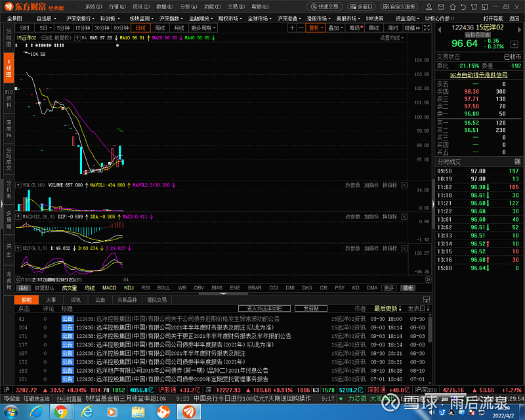Go to next stock arrow
This screenshot has width=525, height=420.
pos(520,30)
